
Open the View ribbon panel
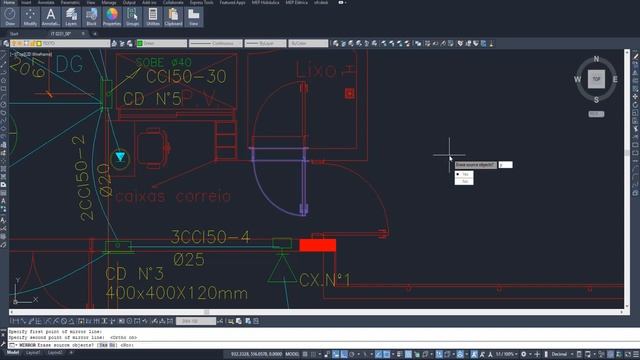[x=193, y=17]
